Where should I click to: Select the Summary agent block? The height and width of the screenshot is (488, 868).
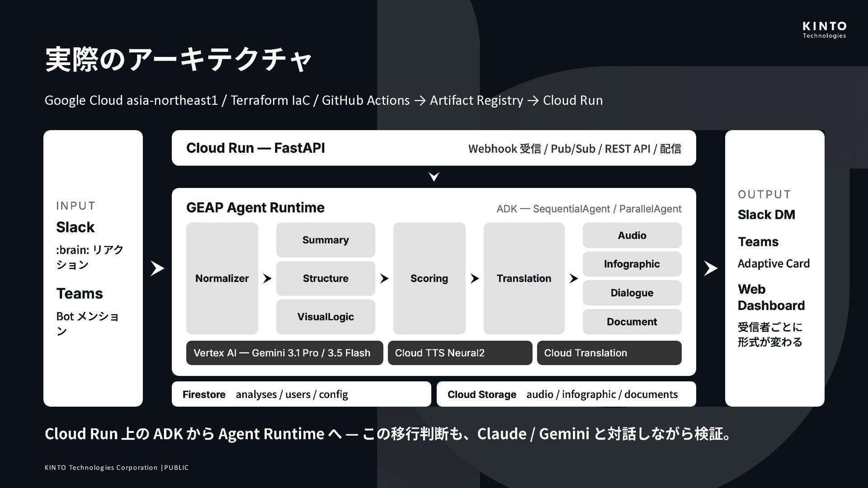pyautogui.click(x=325, y=240)
